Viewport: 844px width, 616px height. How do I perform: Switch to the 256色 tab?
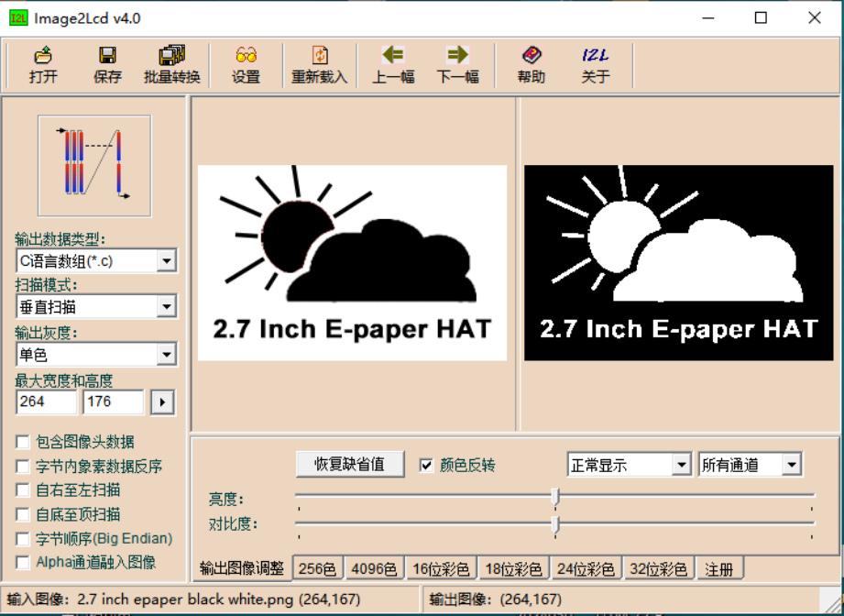pos(318,569)
